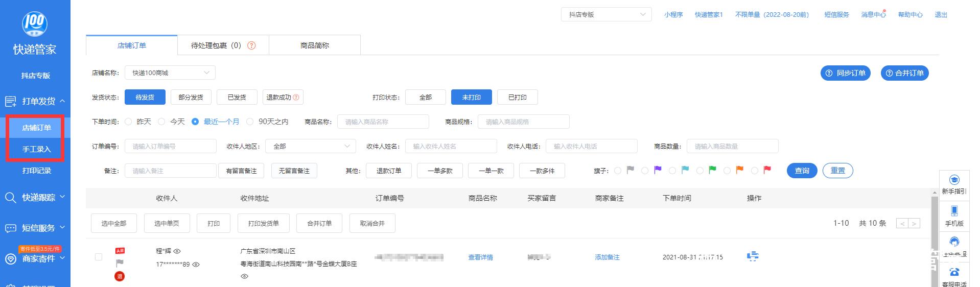Click the 商家寄件 sidebar icon
980x287 pixels.
tap(11, 259)
